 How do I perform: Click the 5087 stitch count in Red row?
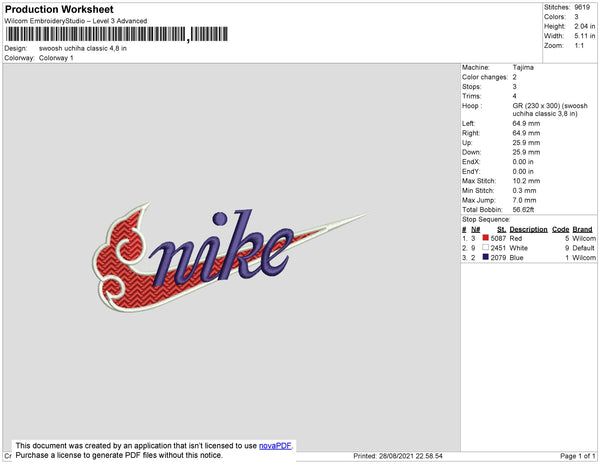pyautogui.click(x=498, y=238)
